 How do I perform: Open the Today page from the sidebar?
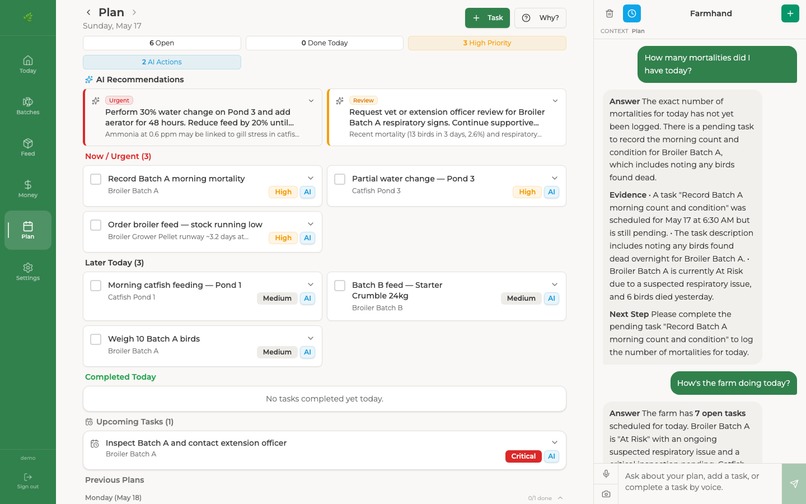[28, 65]
